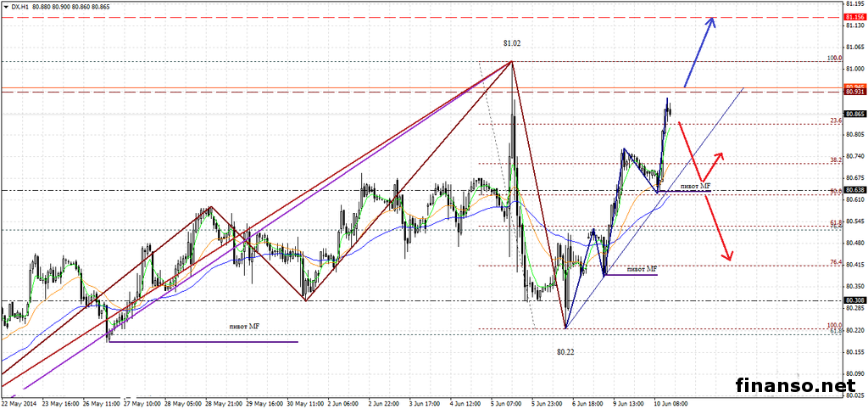The width and height of the screenshot is (868, 409).
Task: Click the black 80.865 current price tag
Action: click(x=854, y=114)
